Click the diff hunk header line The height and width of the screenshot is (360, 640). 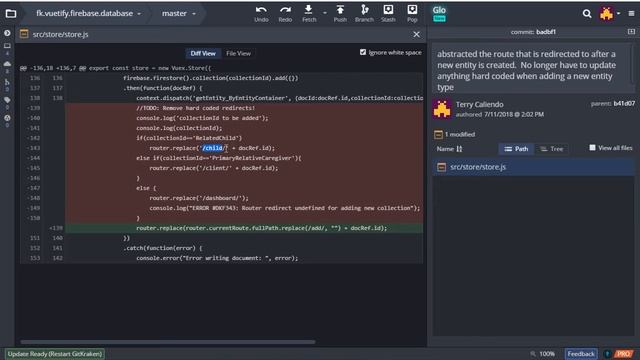[116, 68]
